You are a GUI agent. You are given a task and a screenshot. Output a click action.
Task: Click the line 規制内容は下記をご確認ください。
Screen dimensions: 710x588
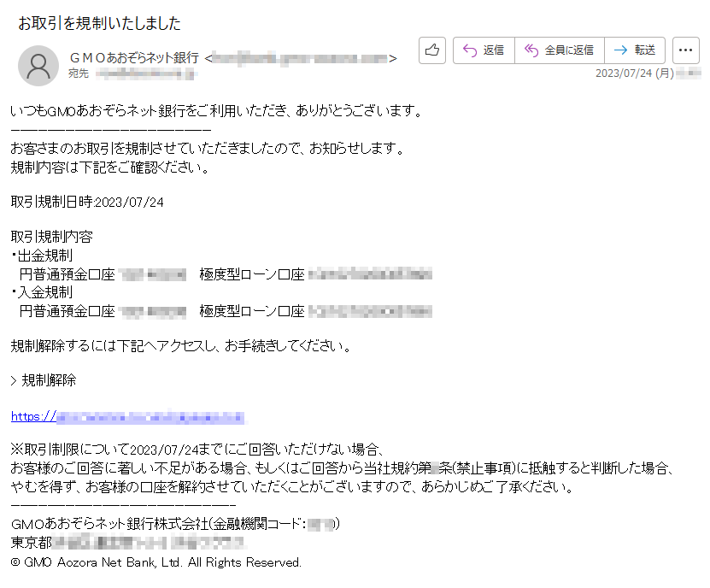[x=110, y=168]
